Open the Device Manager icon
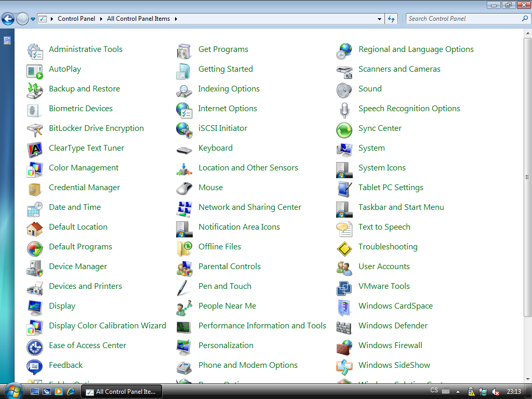This screenshot has width=532, height=399. [x=35, y=268]
